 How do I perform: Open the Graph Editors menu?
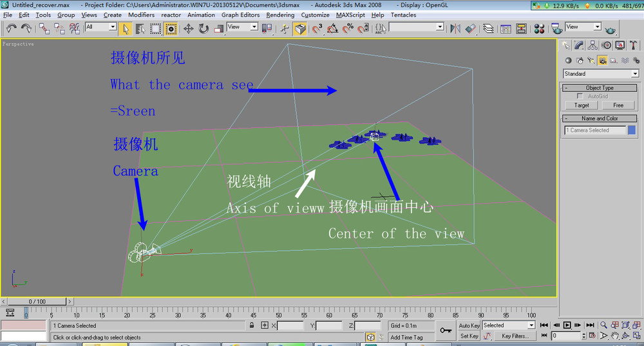click(240, 15)
